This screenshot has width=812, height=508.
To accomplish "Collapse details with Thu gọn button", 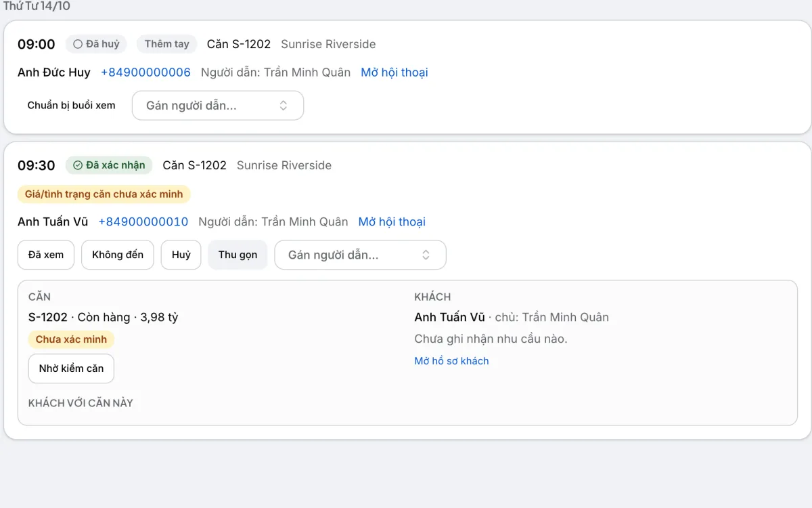I will click(x=238, y=255).
